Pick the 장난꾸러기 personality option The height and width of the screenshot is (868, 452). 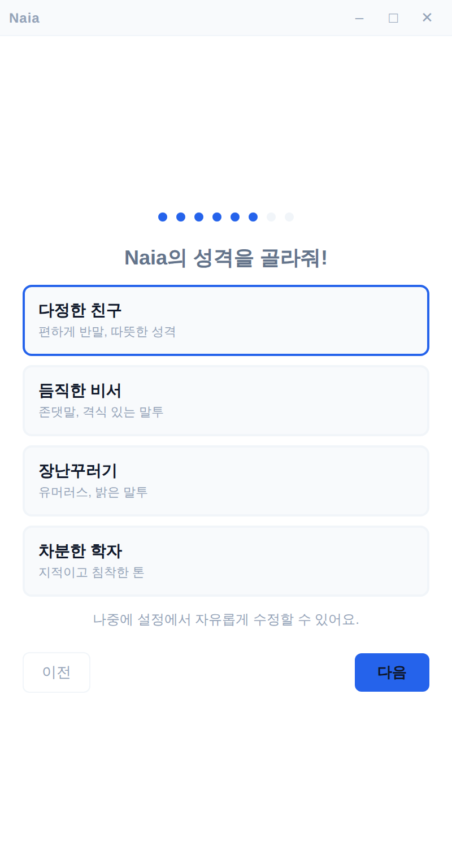pos(226,480)
